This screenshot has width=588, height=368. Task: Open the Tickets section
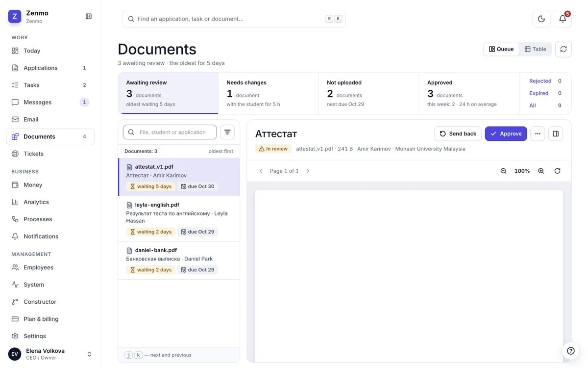[50, 154]
